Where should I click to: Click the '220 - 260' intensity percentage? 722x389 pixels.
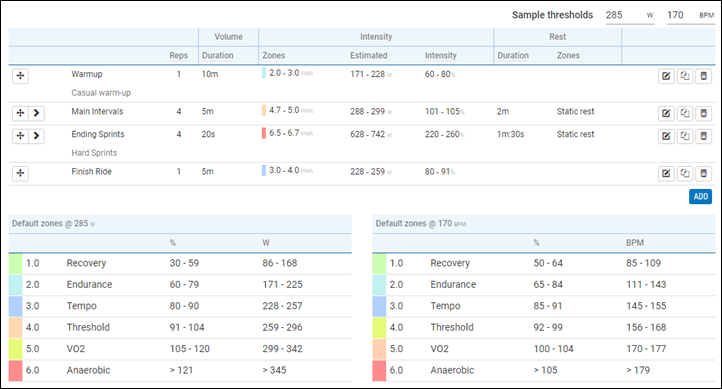tap(442, 134)
